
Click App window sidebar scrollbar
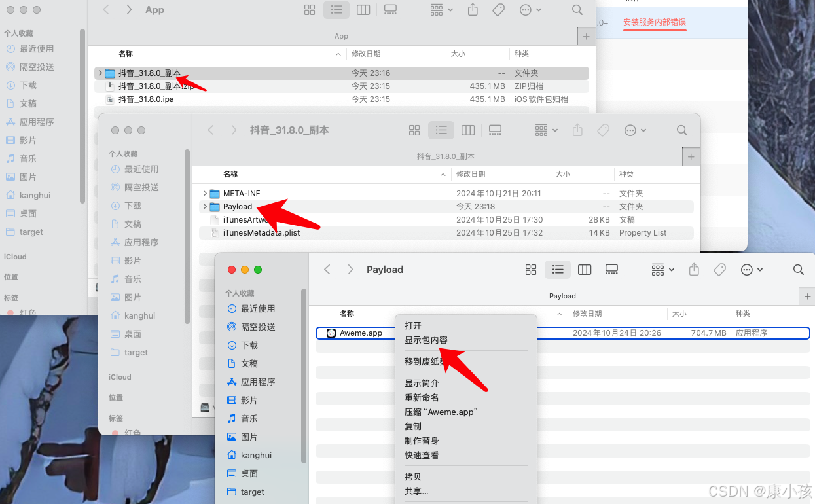coord(82,116)
